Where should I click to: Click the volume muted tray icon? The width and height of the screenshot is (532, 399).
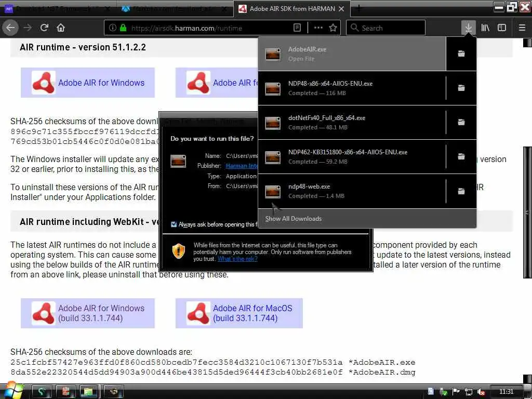[481, 392]
